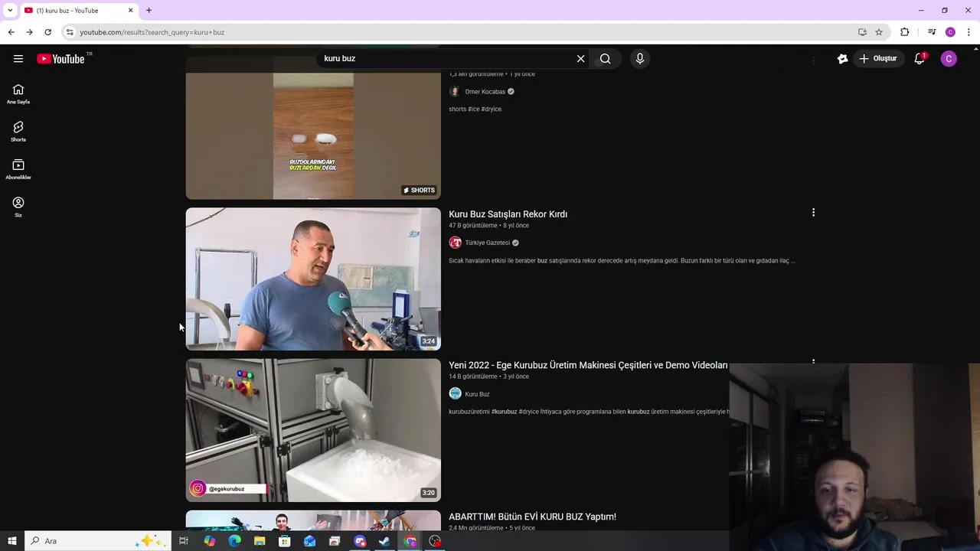This screenshot has width=980, height=551.
Task: Click the YouTube logo to go home
Action: [60, 59]
